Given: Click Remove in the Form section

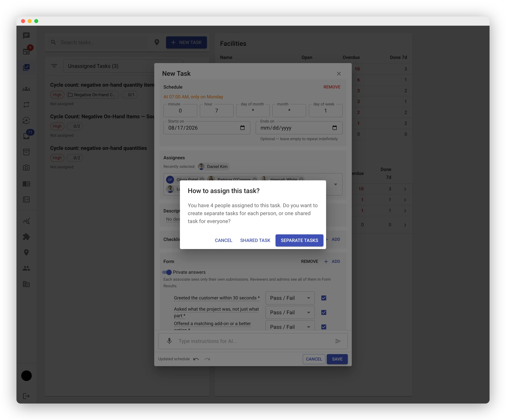Looking at the screenshot, I should pyautogui.click(x=309, y=261).
